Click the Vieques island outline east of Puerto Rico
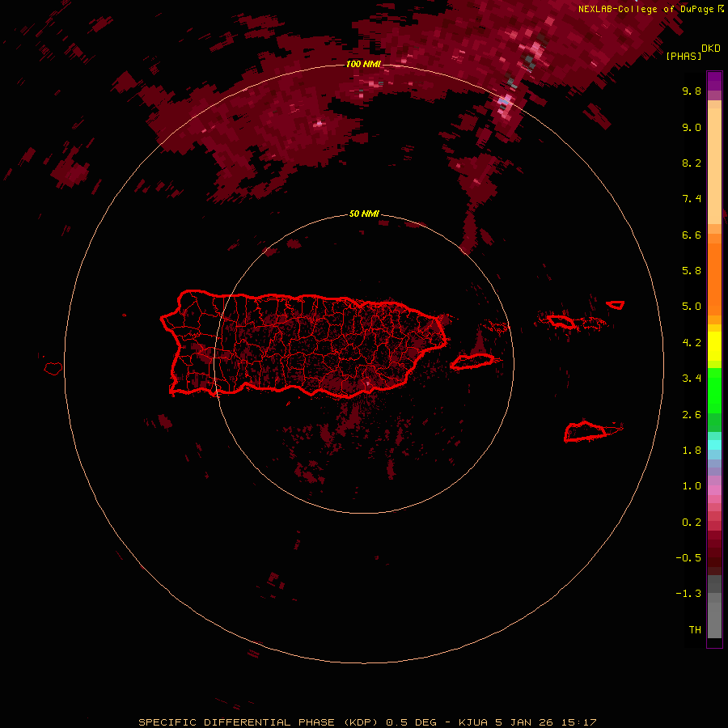This screenshot has width=728, height=728. (472, 362)
